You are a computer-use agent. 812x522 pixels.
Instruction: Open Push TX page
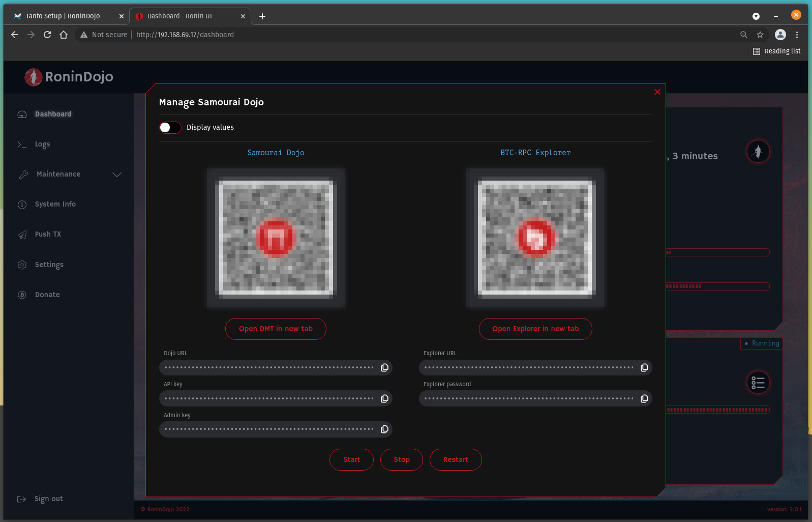pyautogui.click(x=48, y=234)
